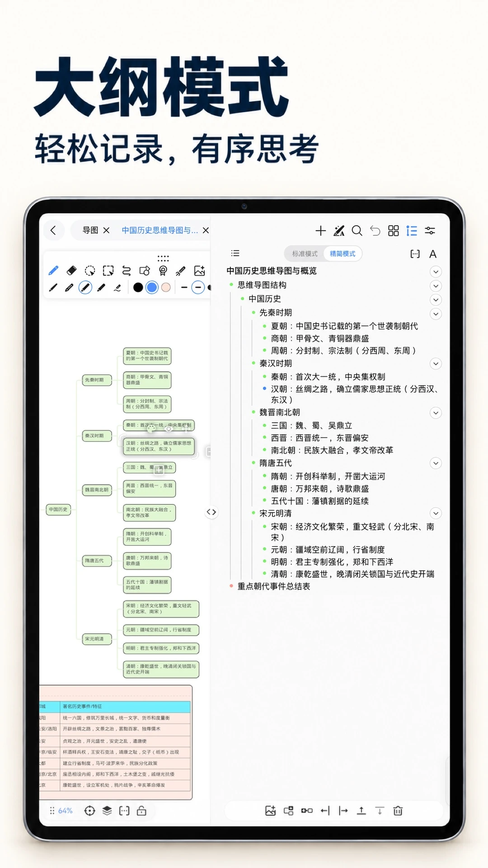Pick the laser pointer tool
Image resolution: width=488 pixels, height=868 pixels.
coord(181,270)
